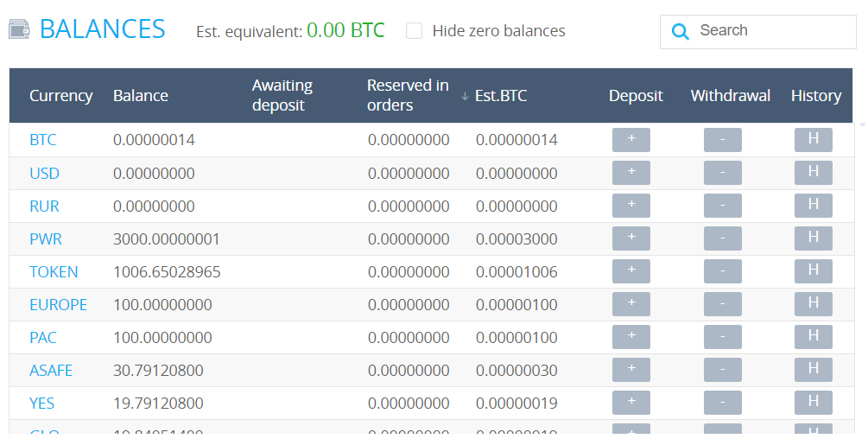This screenshot has width=868, height=445.
Task: Enable Hide zero balances checkbox
Action: (x=415, y=31)
